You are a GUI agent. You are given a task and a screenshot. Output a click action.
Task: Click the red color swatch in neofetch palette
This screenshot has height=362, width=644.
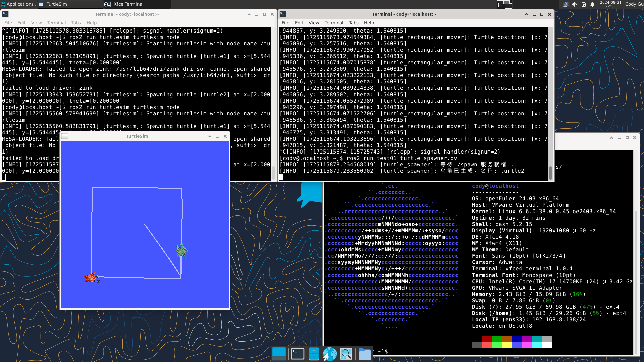tap(487, 339)
